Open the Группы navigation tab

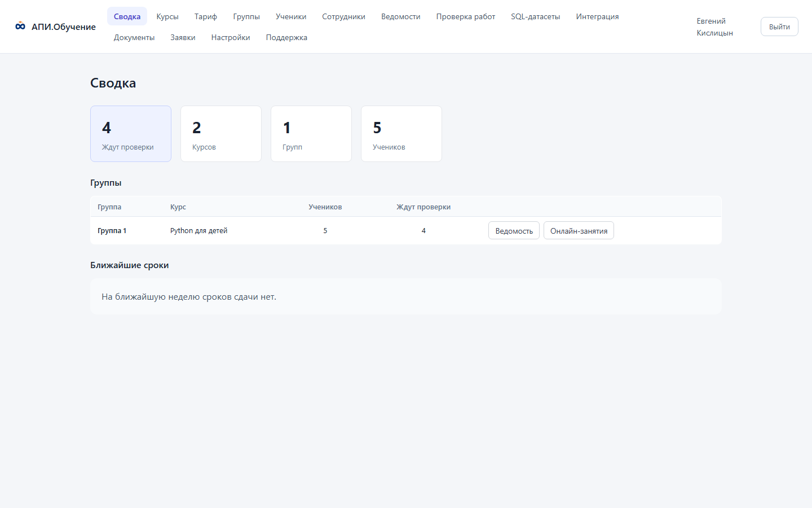(x=246, y=16)
